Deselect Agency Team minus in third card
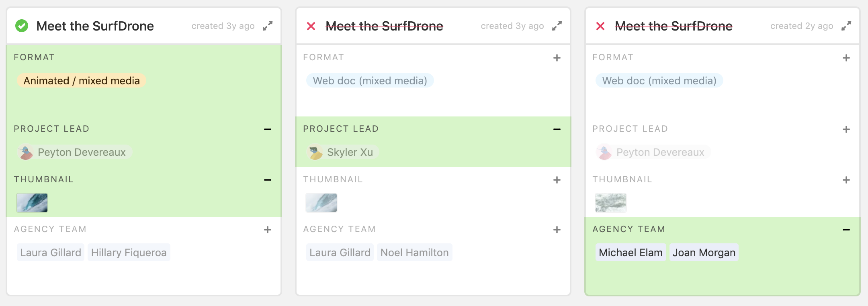 pos(846,230)
